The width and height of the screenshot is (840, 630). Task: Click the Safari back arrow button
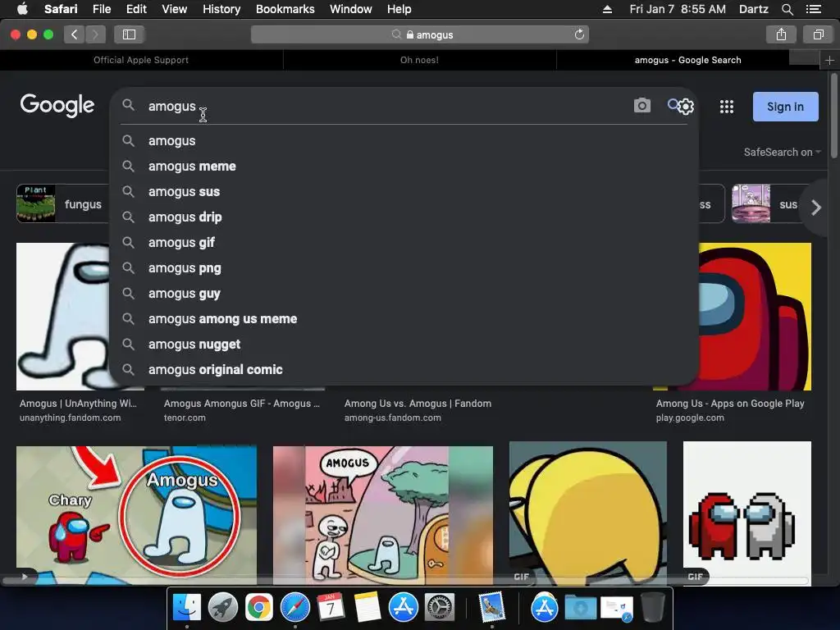click(x=75, y=34)
